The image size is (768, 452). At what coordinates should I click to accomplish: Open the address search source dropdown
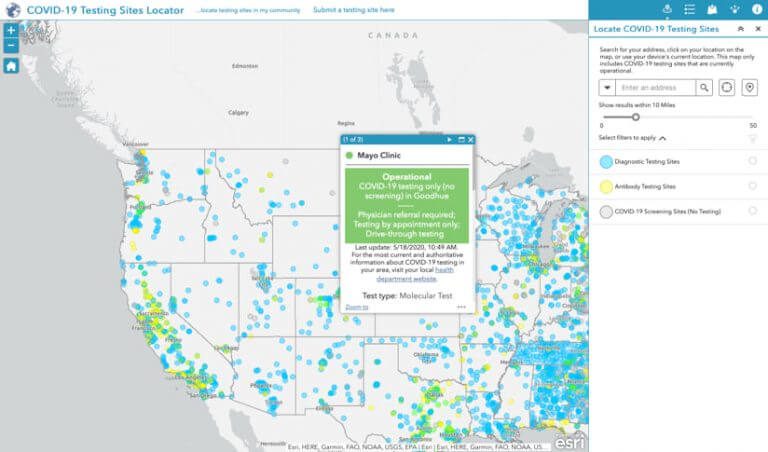pyautogui.click(x=607, y=88)
